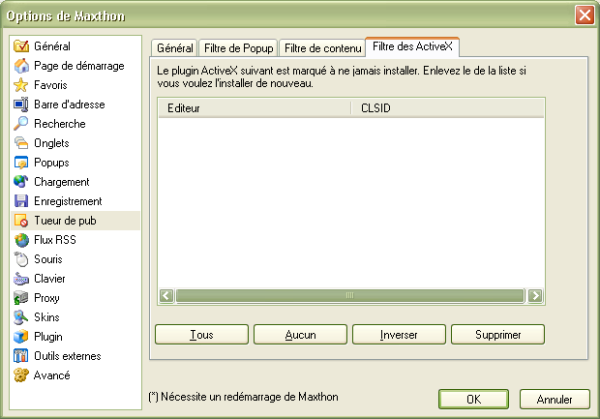
Task: Go to Barre d'adresse settings label
Action: (69, 104)
